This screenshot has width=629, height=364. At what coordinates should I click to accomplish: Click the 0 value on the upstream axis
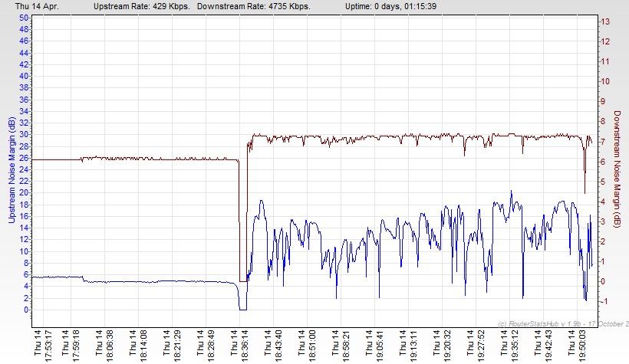(27, 310)
